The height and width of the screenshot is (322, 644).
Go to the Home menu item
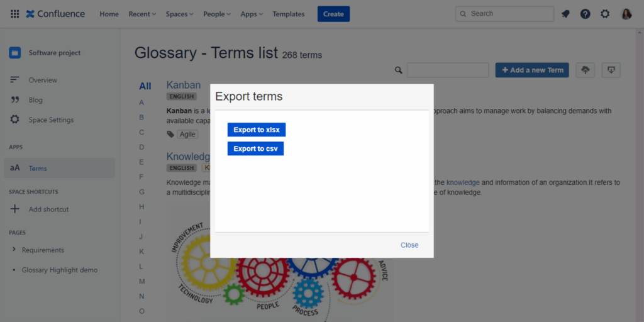pyautogui.click(x=109, y=14)
